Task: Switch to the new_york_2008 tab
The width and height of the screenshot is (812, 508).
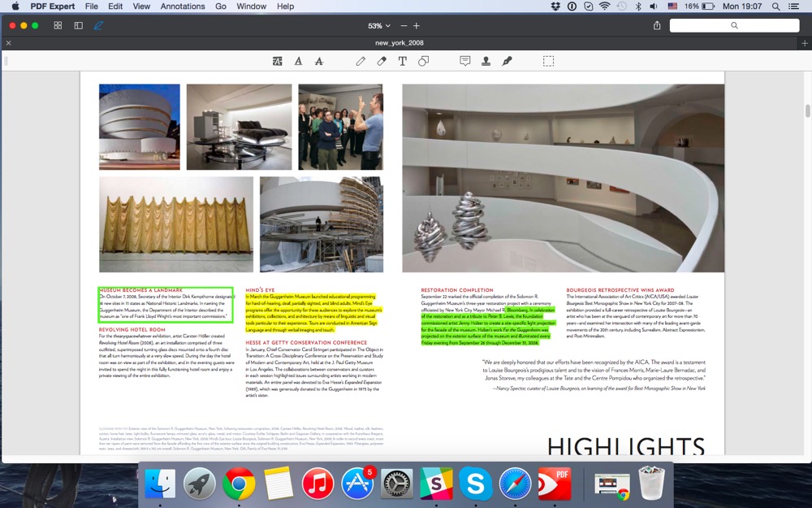Action: click(x=399, y=43)
